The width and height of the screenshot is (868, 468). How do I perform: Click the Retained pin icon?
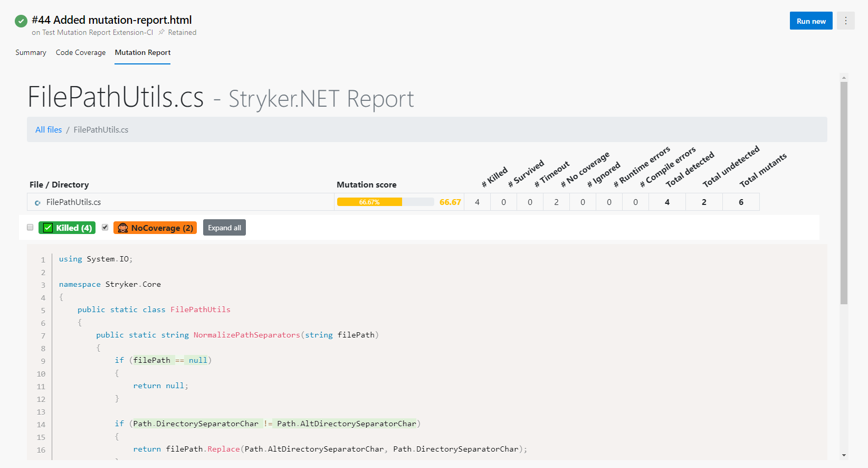tap(161, 32)
